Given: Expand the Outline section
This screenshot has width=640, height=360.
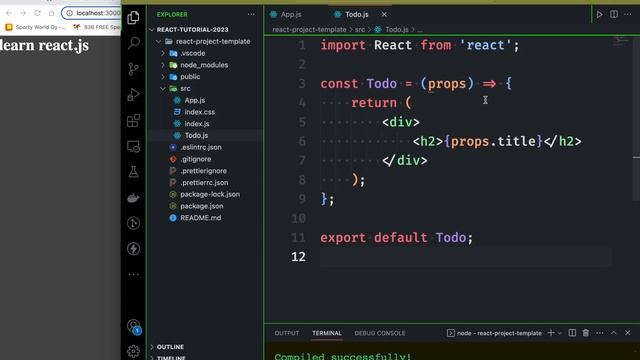Looking at the screenshot, I should point(170,347).
